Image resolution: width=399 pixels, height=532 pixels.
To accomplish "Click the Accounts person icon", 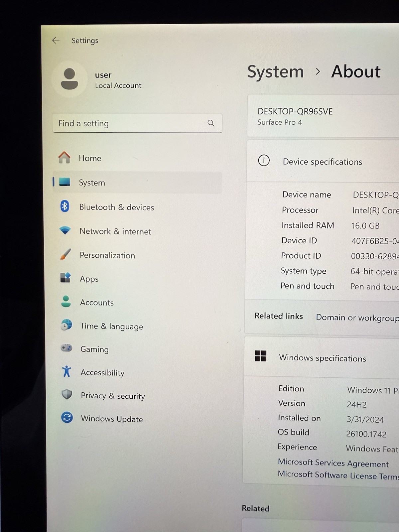I will click(x=66, y=301).
